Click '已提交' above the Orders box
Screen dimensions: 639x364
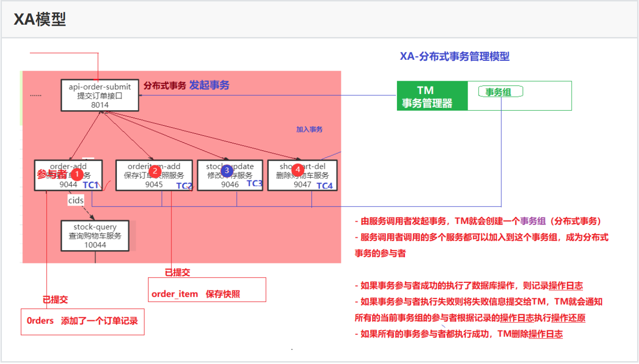tap(55, 300)
